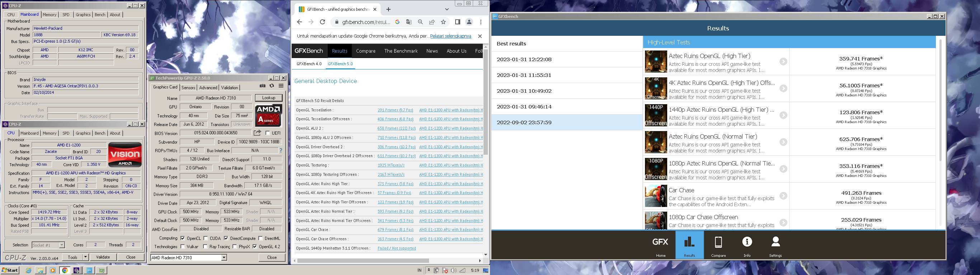The height and width of the screenshot is (275, 980).
Task: Click the volume speaker icon in system tray
Action: tap(453, 270)
